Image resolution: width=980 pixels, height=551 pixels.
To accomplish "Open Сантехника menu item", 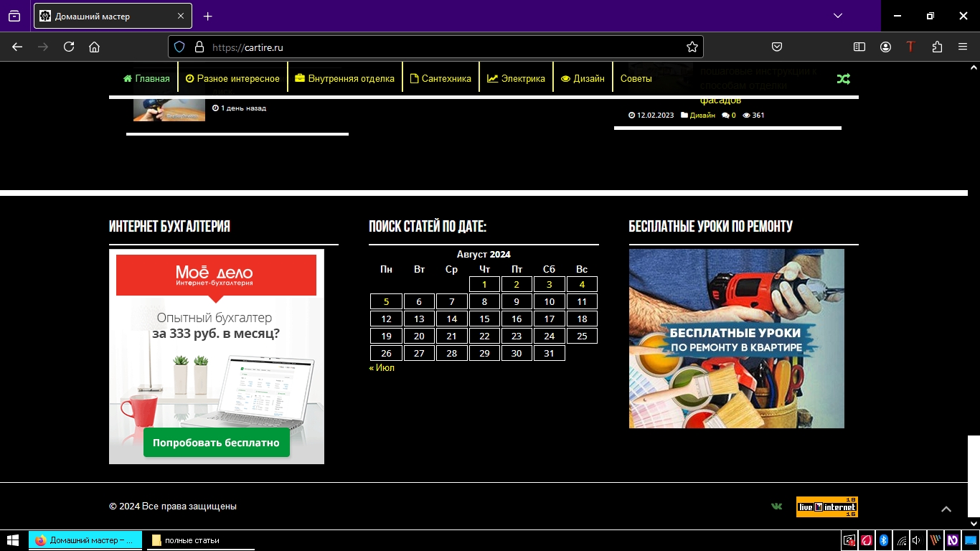I will click(440, 79).
